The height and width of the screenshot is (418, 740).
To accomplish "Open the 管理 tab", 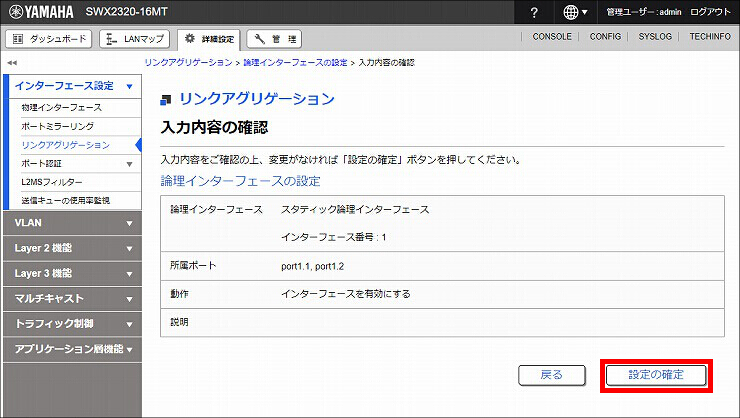I will click(274, 39).
